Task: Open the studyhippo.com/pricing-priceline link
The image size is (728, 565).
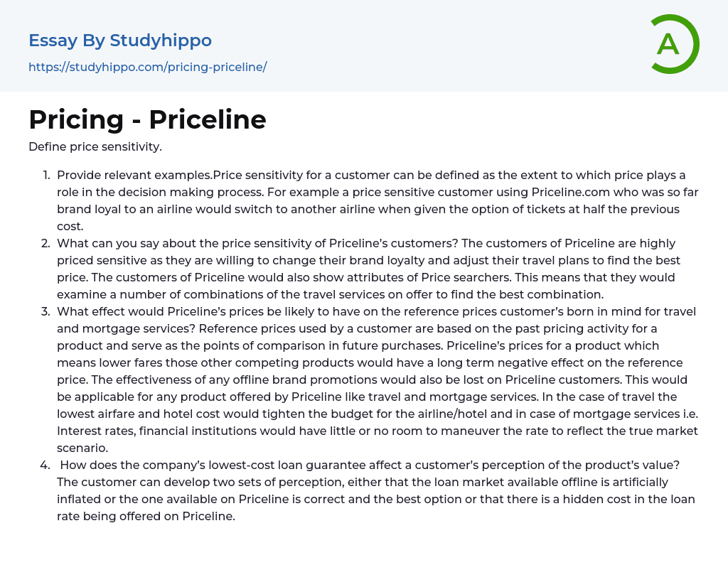Action: 147,67
